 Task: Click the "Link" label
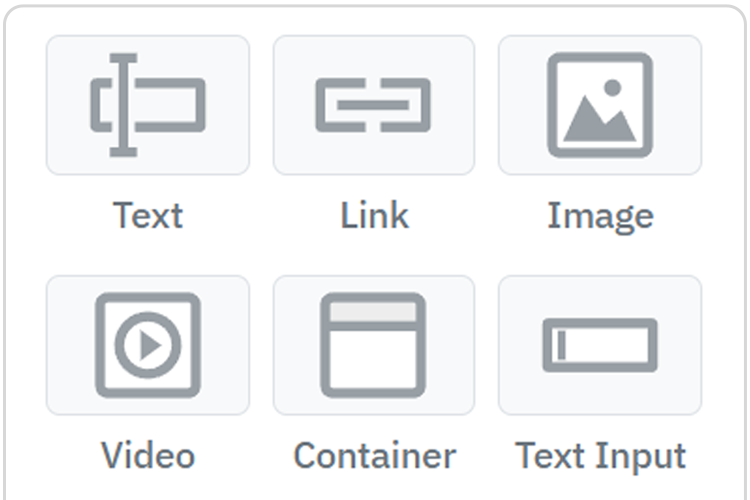click(375, 215)
